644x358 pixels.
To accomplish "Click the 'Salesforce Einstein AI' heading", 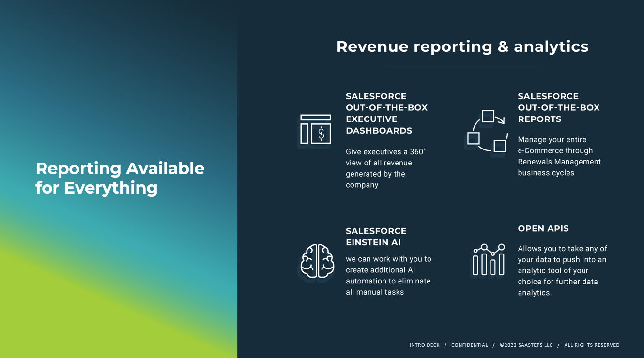I will pyautogui.click(x=376, y=237).
